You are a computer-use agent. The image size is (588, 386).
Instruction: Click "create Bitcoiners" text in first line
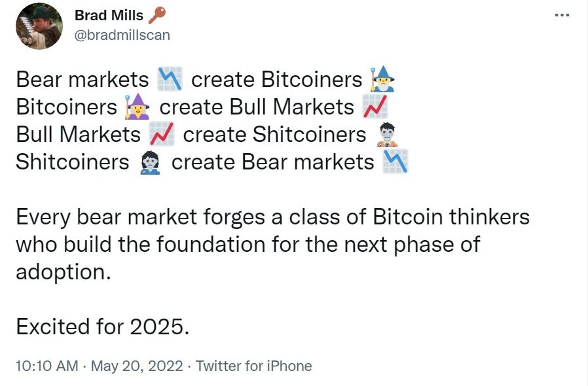pyautogui.click(x=276, y=80)
